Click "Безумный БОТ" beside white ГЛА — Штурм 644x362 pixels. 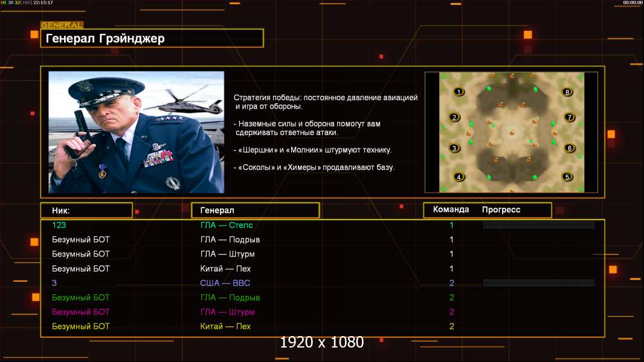81,254
